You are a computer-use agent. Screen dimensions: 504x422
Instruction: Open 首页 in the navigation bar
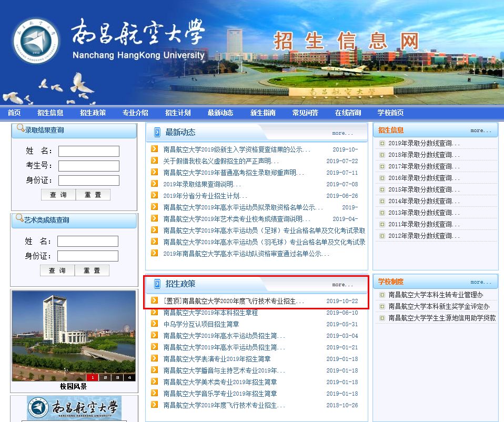click(14, 113)
